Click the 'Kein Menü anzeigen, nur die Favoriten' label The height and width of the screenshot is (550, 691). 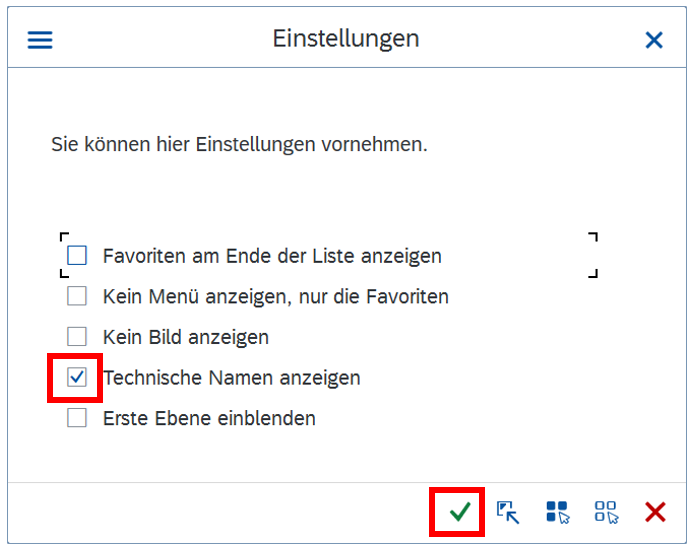[x=275, y=296]
